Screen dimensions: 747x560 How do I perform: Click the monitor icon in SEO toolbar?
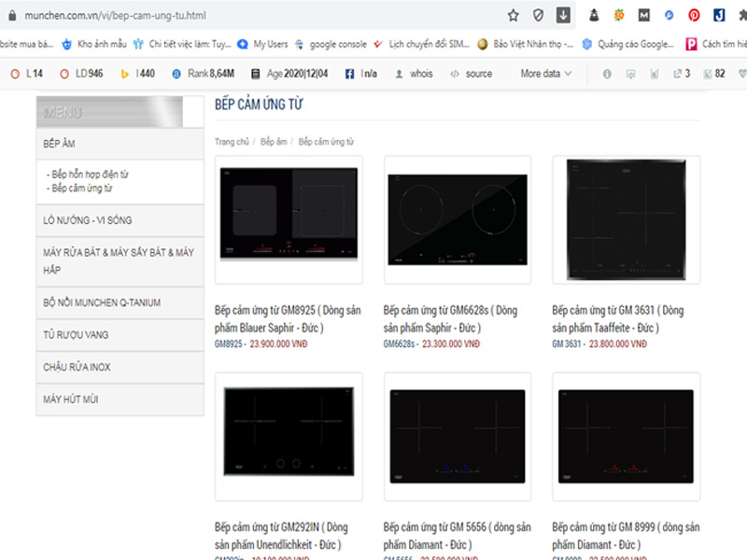(631, 74)
